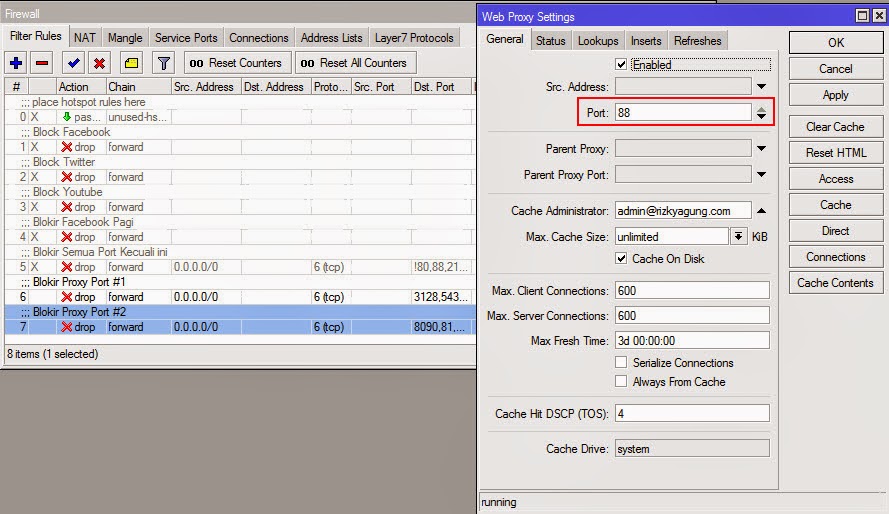Click green passthrough icon on rule 0
This screenshot has width=889, height=514.
pos(67,117)
